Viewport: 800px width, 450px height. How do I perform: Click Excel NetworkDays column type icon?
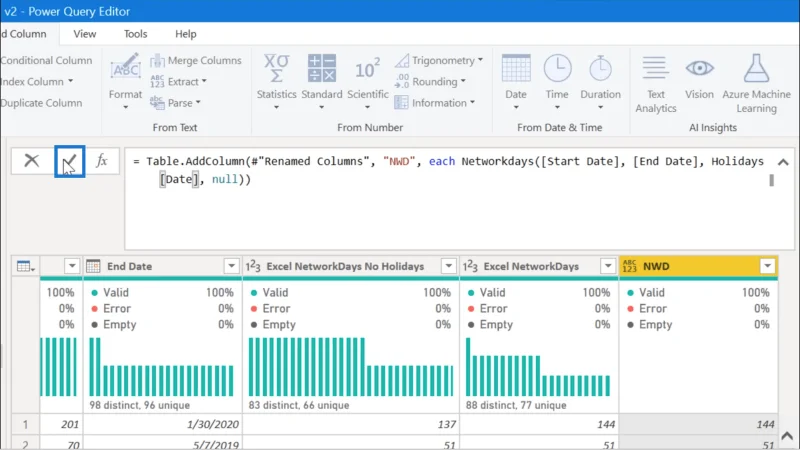[470, 266]
